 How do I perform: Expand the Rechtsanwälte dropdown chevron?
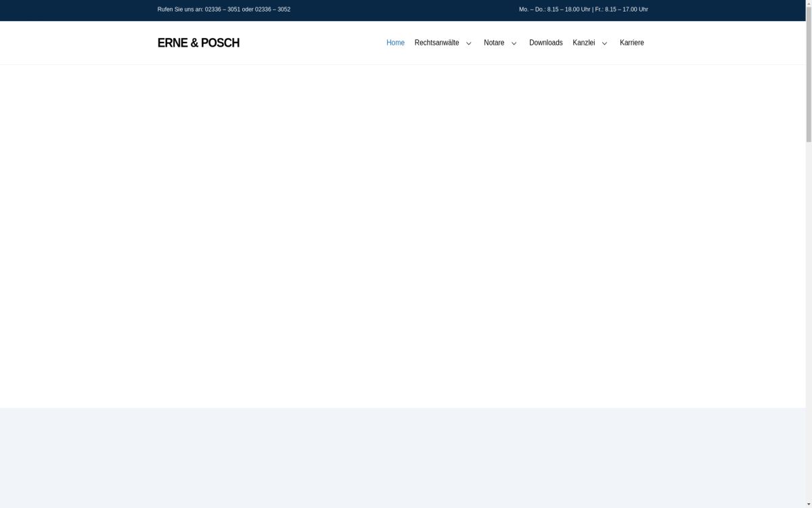tap(468, 43)
